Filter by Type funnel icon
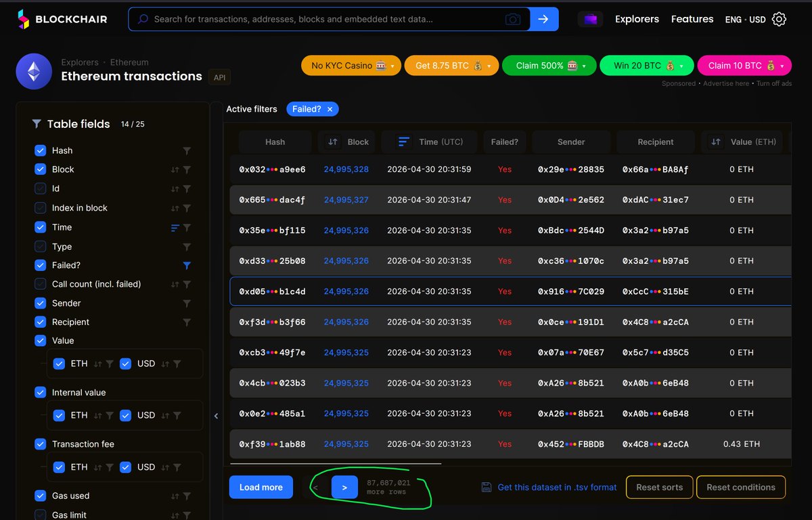The image size is (812, 520). coord(187,247)
